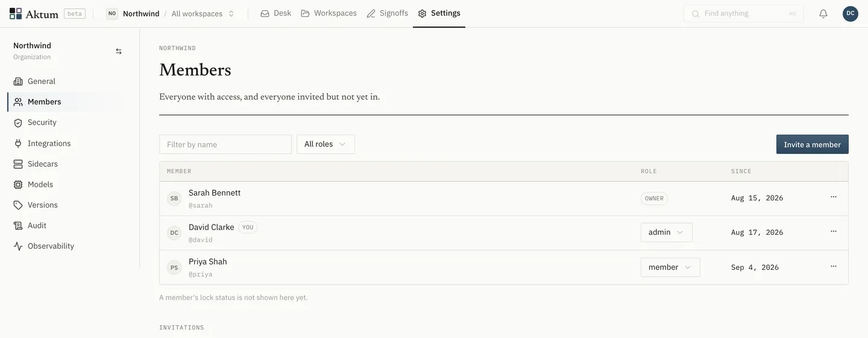Open Security settings in sidebar
The width and height of the screenshot is (868, 338).
[68, 123]
